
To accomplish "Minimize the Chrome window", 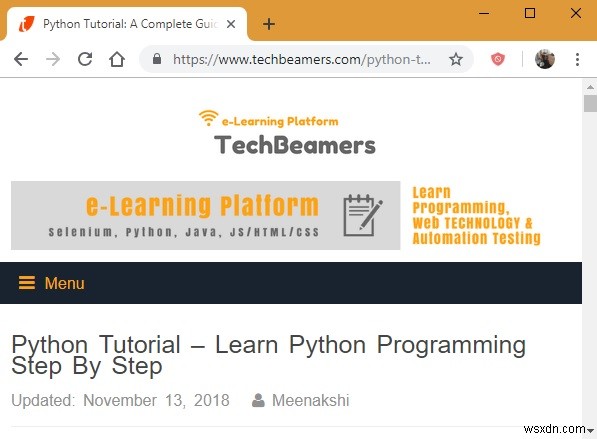I will pyautogui.click(x=484, y=13).
